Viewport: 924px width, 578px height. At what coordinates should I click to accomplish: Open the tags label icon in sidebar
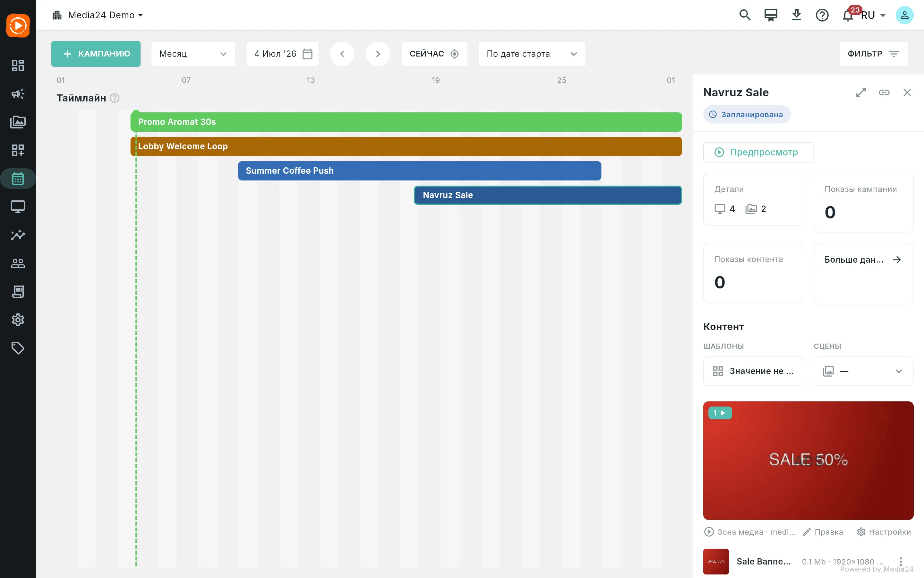pyautogui.click(x=18, y=348)
